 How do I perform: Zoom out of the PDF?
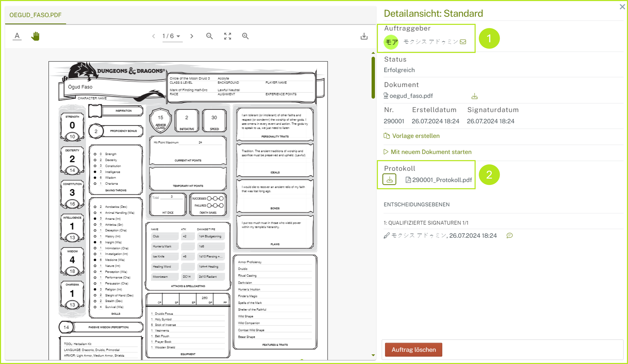pyautogui.click(x=209, y=36)
